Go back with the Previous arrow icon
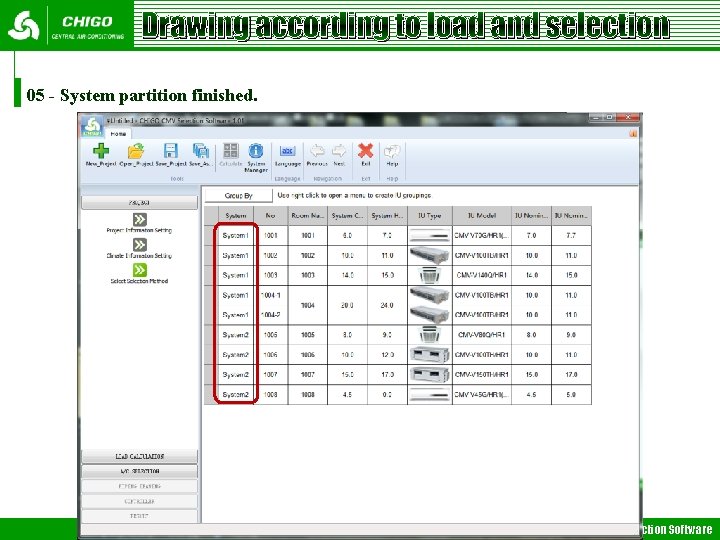 pyautogui.click(x=317, y=151)
